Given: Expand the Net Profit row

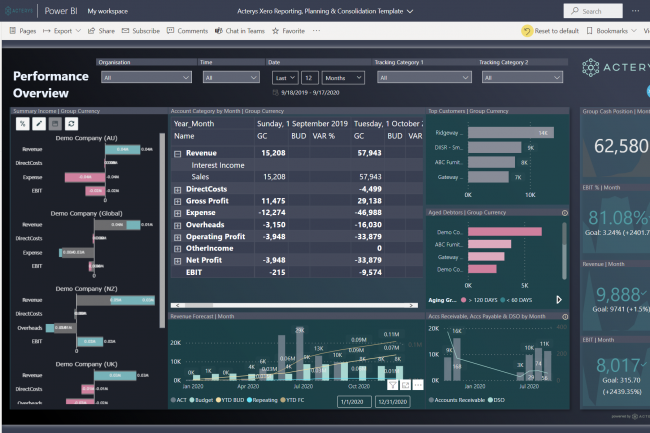Looking at the screenshot, I should pos(177,261).
